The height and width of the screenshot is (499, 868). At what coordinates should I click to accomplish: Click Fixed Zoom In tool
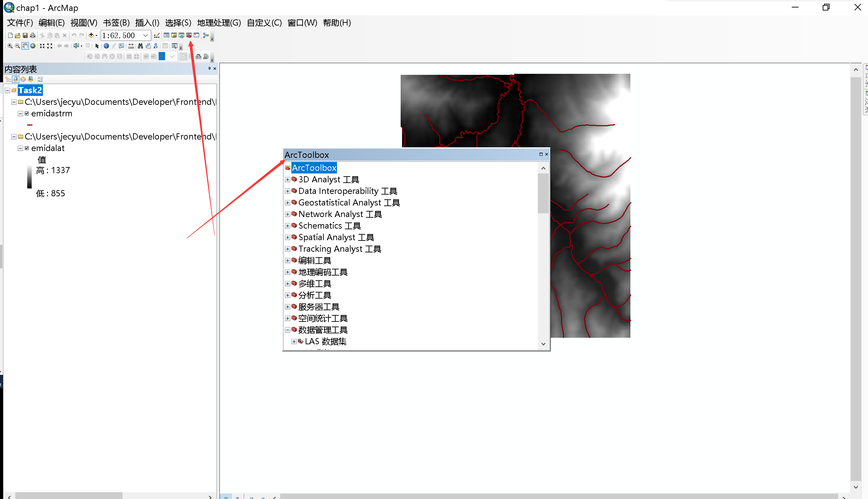(42, 46)
